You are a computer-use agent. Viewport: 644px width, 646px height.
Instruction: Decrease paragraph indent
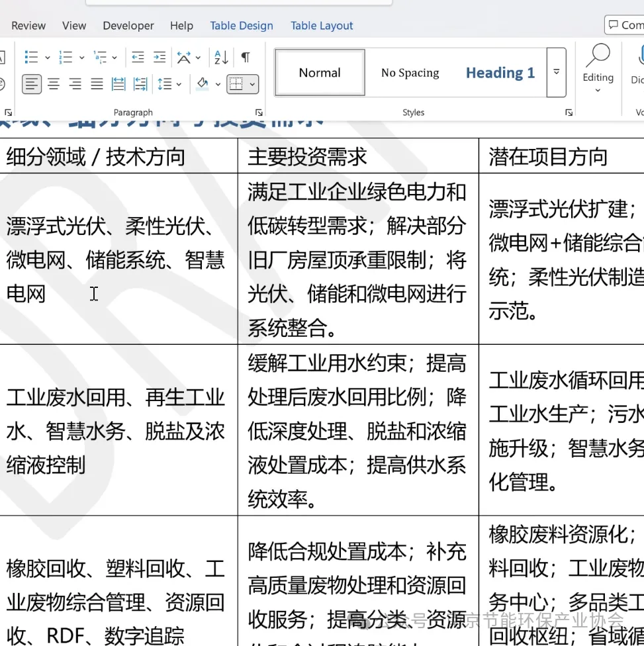138,58
